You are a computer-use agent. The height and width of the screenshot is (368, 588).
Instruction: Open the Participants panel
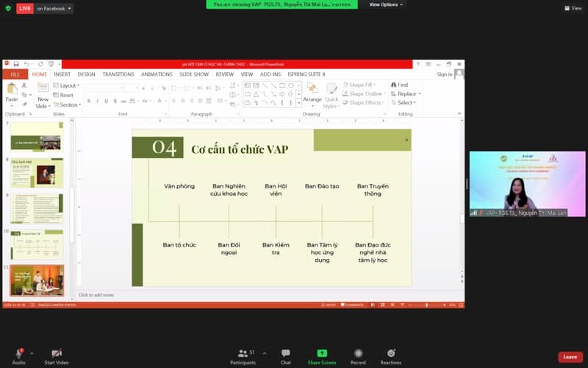(x=242, y=353)
